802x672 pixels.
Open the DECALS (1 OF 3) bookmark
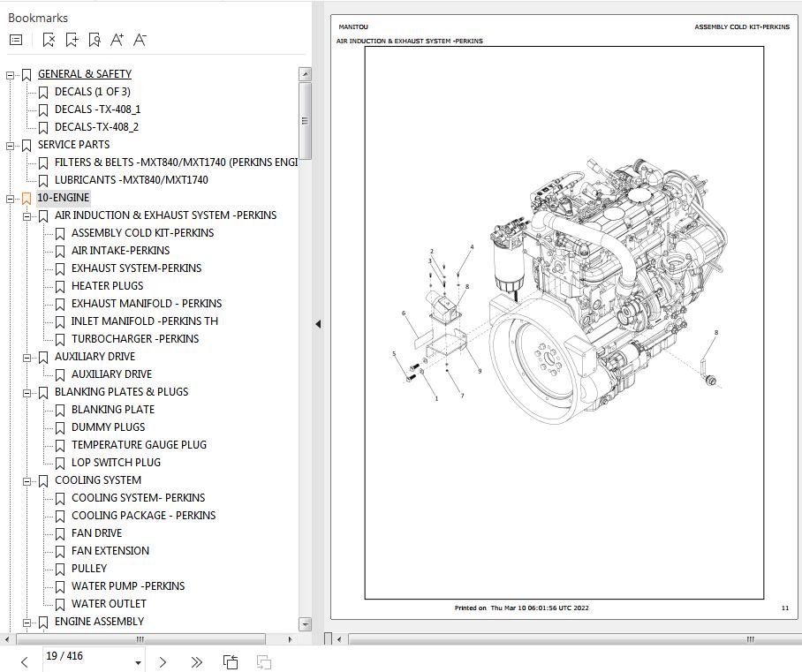pos(93,92)
